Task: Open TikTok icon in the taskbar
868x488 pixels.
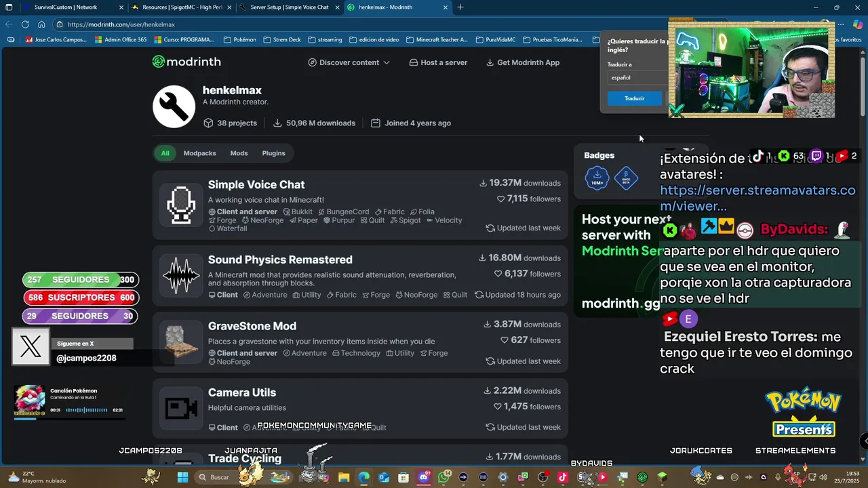Action: (x=562, y=477)
